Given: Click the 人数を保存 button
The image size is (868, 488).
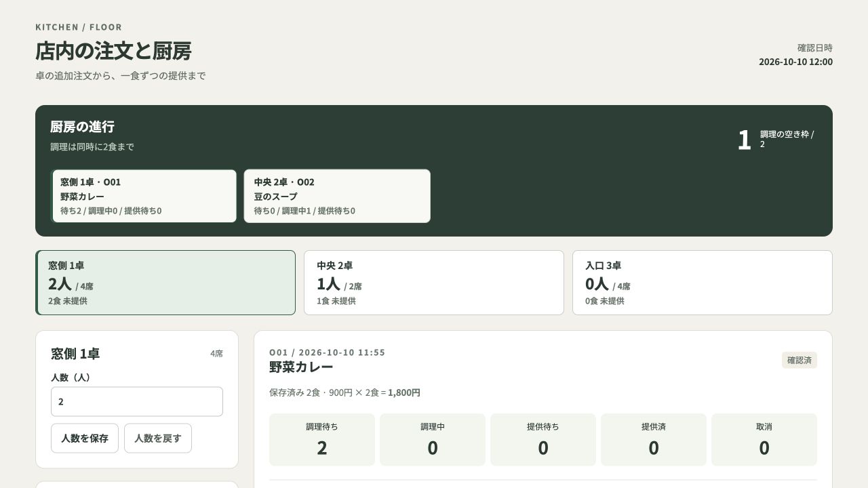Looking at the screenshot, I should (x=85, y=439).
